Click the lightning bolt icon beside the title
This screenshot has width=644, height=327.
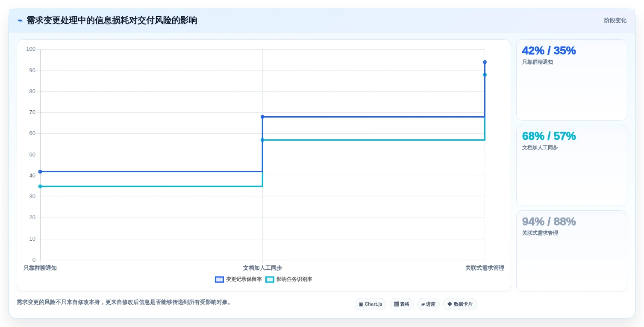click(20, 21)
